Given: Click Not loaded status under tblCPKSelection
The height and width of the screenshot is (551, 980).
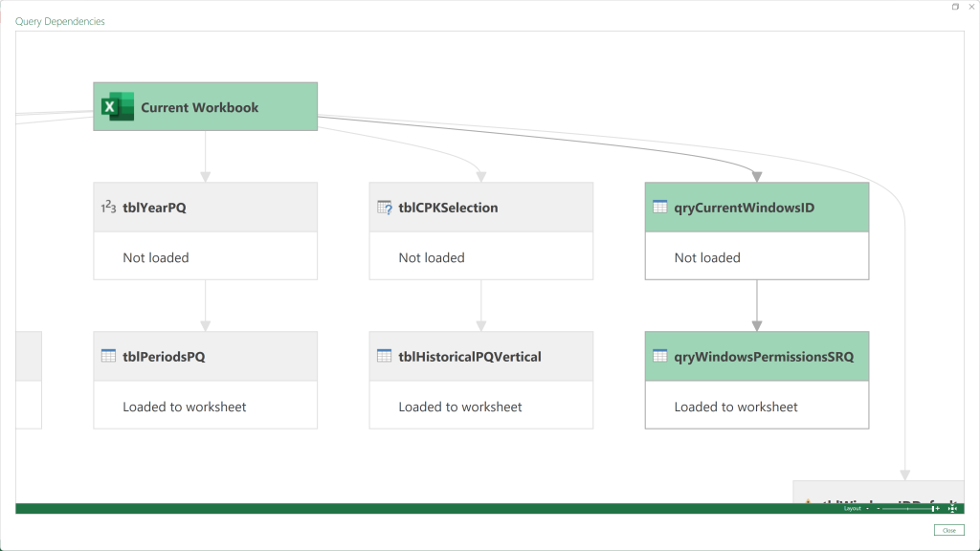Looking at the screenshot, I should (x=432, y=257).
